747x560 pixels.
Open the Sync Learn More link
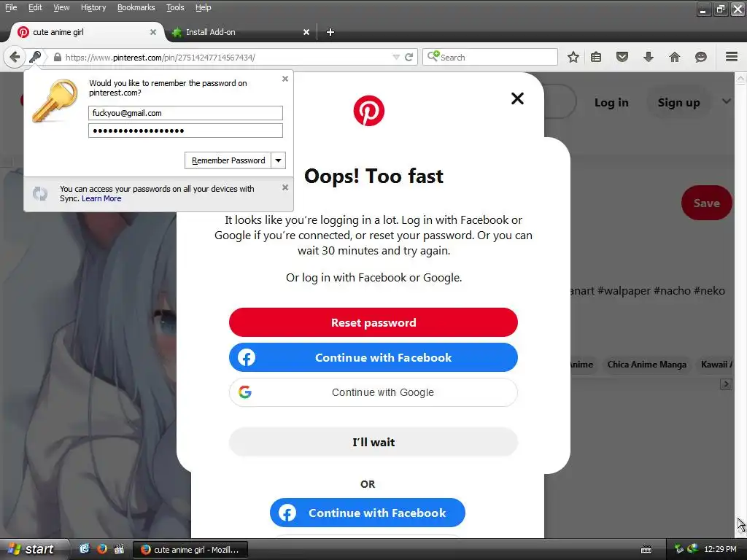click(x=101, y=198)
